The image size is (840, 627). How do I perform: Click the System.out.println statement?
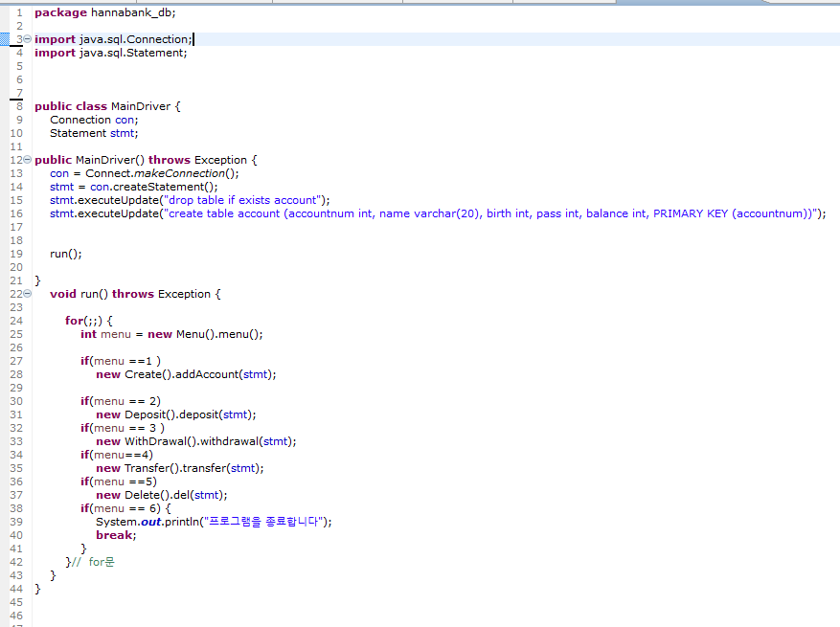point(214,522)
